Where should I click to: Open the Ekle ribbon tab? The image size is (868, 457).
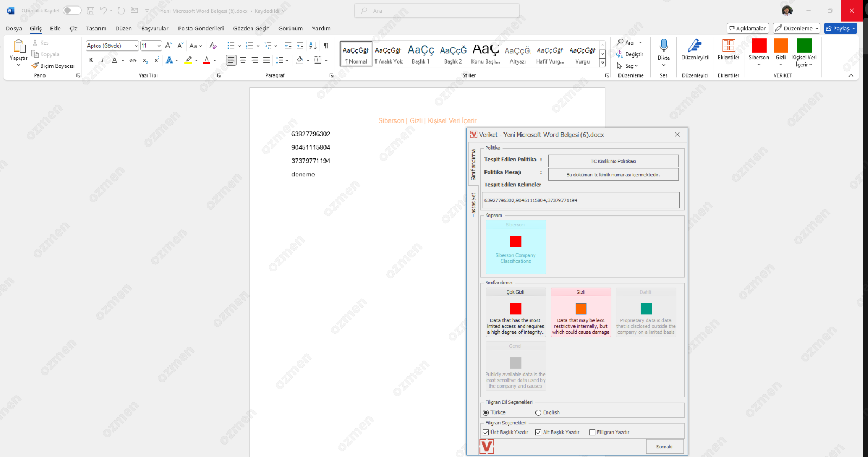tap(55, 28)
